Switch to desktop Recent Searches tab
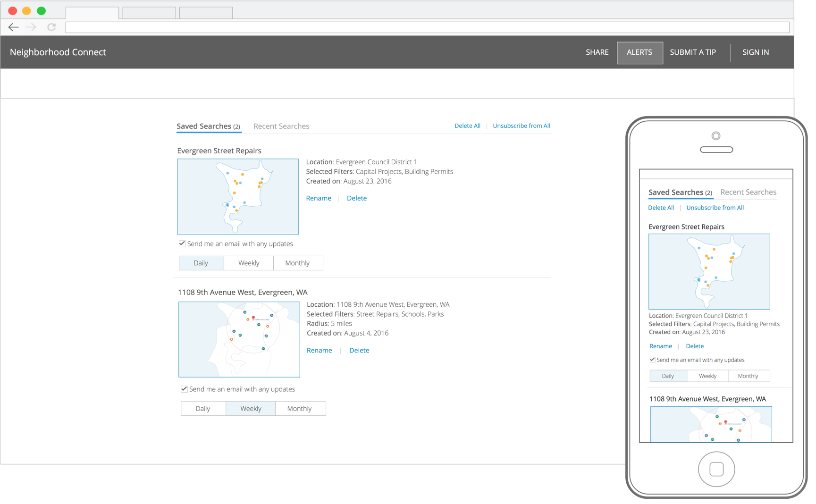816x504 pixels. click(281, 126)
